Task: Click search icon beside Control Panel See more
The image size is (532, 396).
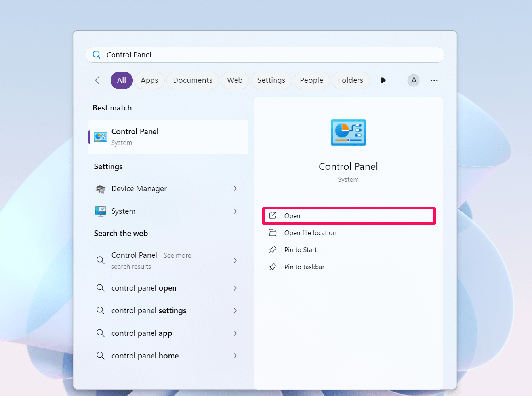Action: tap(101, 260)
